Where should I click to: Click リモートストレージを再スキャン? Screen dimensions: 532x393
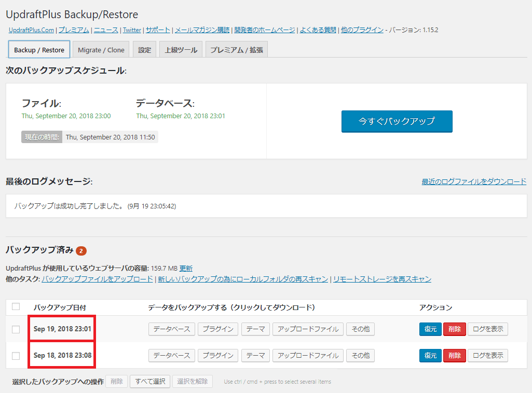pos(381,278)
